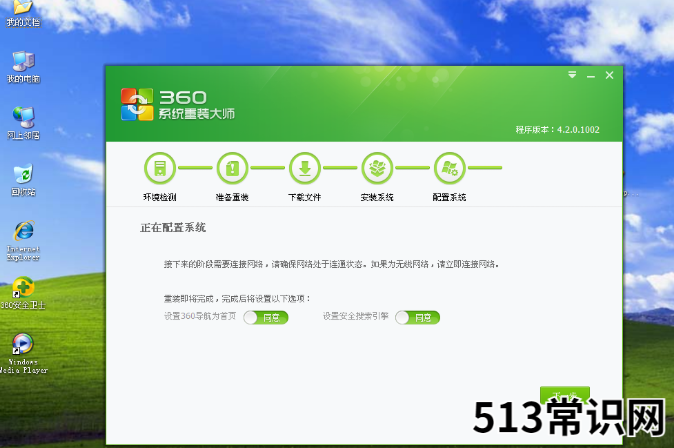The width and height of the screenshot is (674, 448).
Task: Click the 准备重装 step label
Action: 232,197
